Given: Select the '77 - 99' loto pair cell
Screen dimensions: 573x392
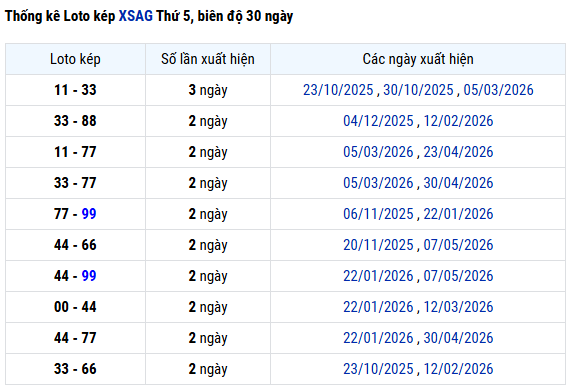Looking at the screenshot, I should click(x=75, y=214).
